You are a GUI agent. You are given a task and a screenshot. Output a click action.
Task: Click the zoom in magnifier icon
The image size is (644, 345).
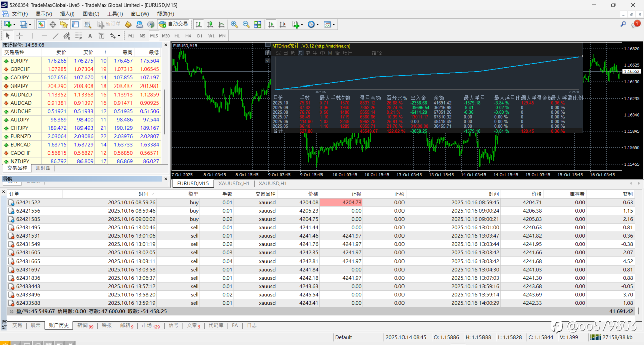pos(234,24)
